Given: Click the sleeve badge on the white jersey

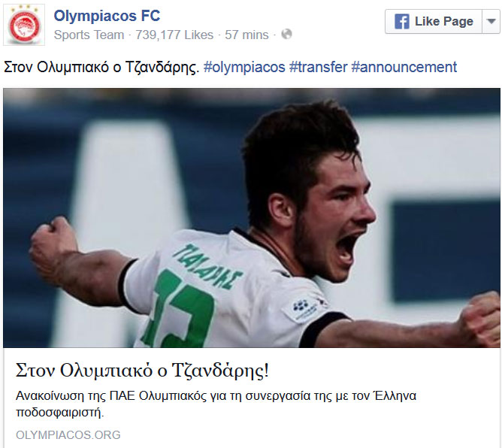Looking at the screenshot, I should click(x=304, y=308).
